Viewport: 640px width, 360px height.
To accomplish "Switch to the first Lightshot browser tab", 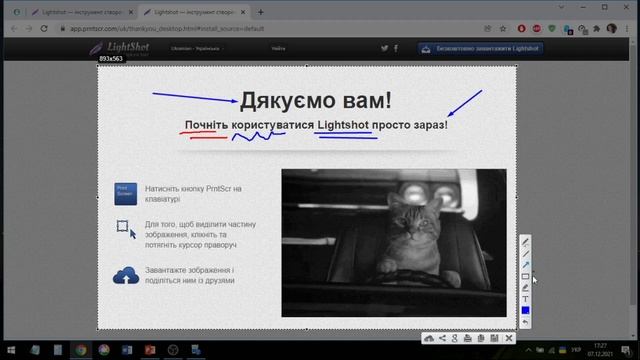I will 82,13.
